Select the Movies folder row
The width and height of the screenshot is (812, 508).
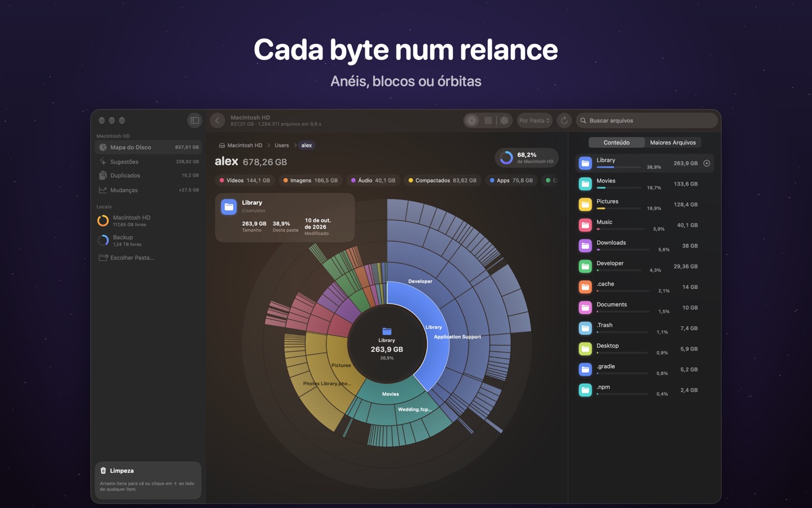coord(645,184)
